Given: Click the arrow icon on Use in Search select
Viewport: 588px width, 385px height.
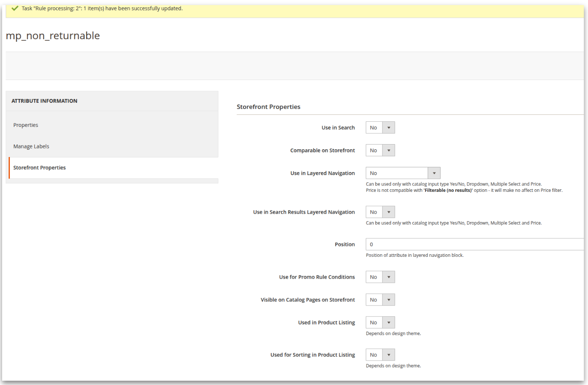Looking at the screenshot, I should (389, 127).
